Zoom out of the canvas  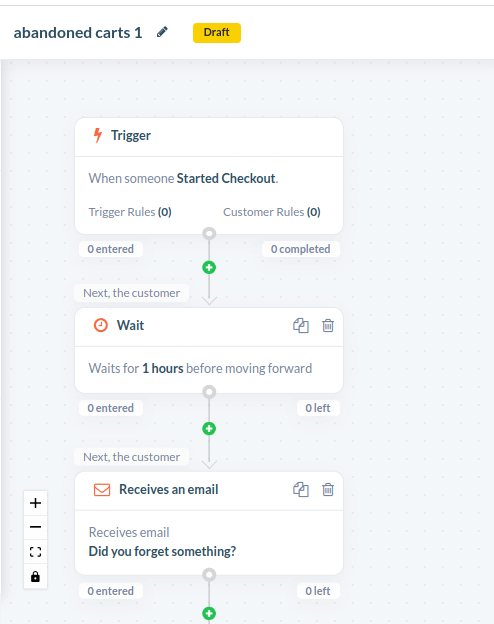click(x=35, y=527)
